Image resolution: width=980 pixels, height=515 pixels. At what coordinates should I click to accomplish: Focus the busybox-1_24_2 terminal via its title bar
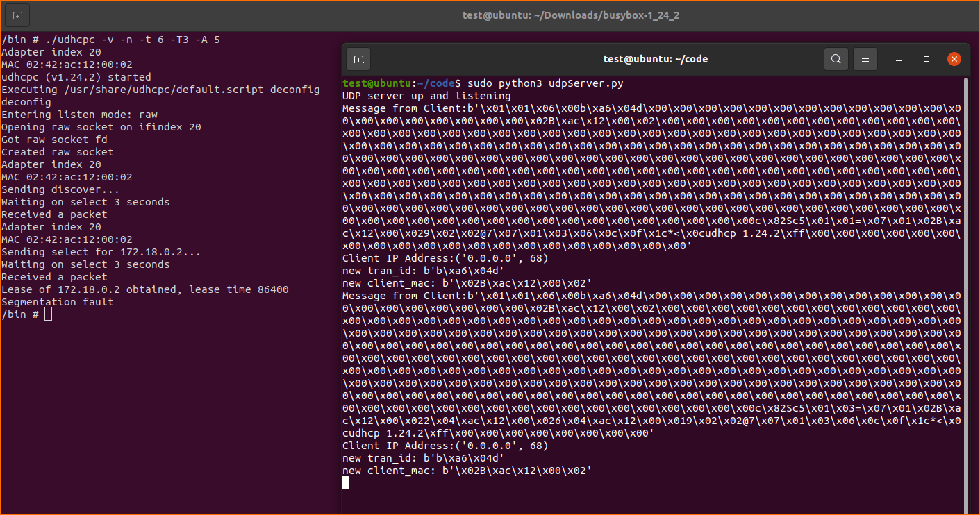tap(570, 15)
